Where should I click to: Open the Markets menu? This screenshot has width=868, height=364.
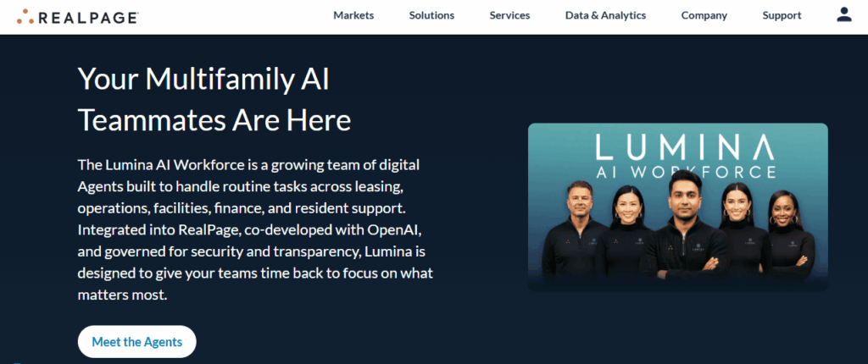click(353, 15)
